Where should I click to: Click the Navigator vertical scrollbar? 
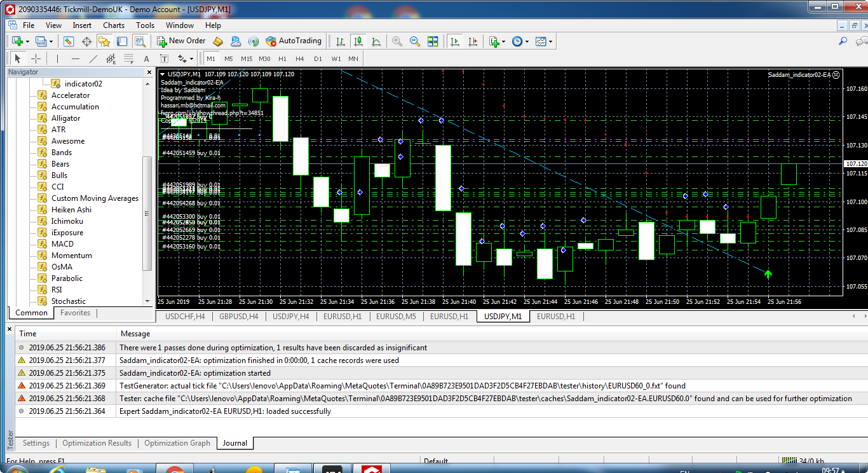(x=147, y=213)
